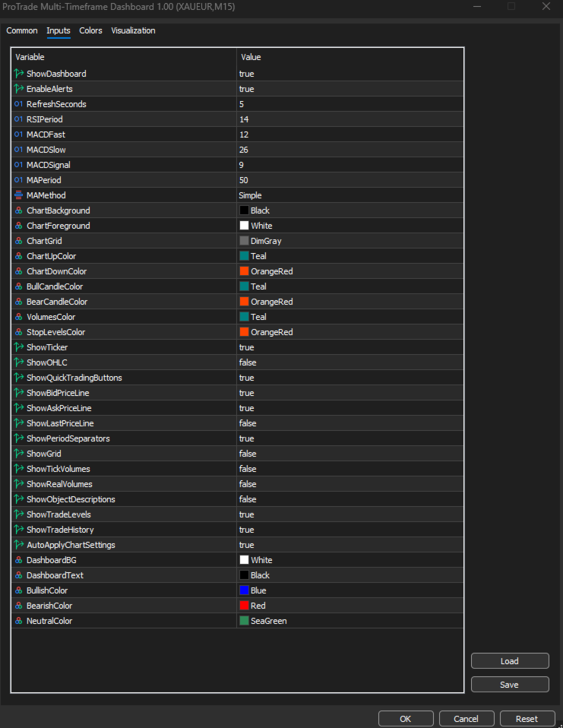Click the color icon beside DashboardBG

click(x=19, y=560)
